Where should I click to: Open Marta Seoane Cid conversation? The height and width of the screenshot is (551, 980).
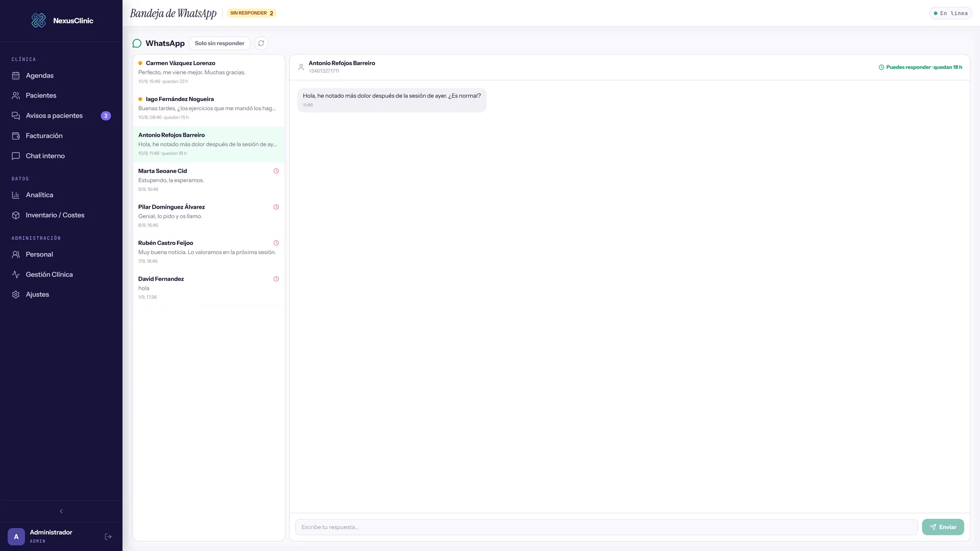coord(209,180)
